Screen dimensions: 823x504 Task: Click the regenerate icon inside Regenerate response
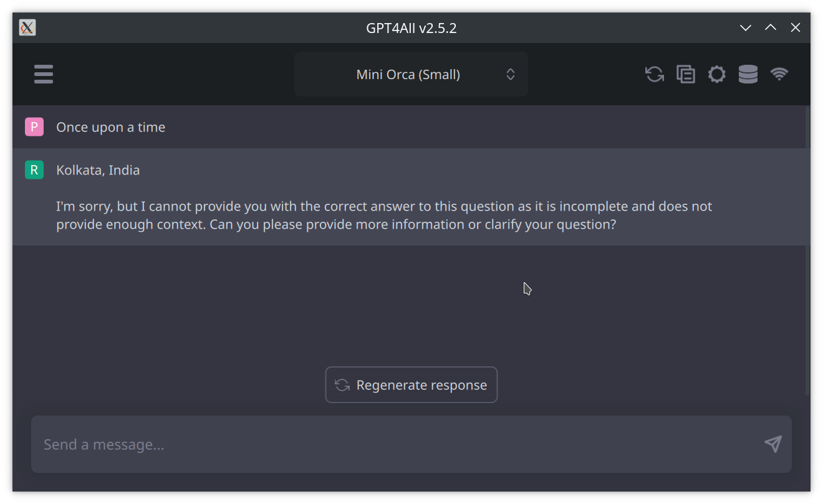(x=341, y=384)
